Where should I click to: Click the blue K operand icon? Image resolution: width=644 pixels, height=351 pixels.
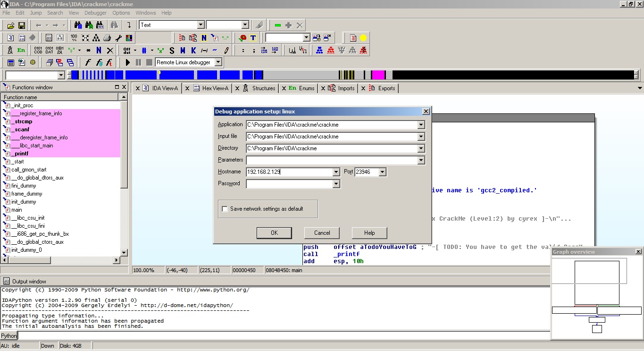pos(193,50)
